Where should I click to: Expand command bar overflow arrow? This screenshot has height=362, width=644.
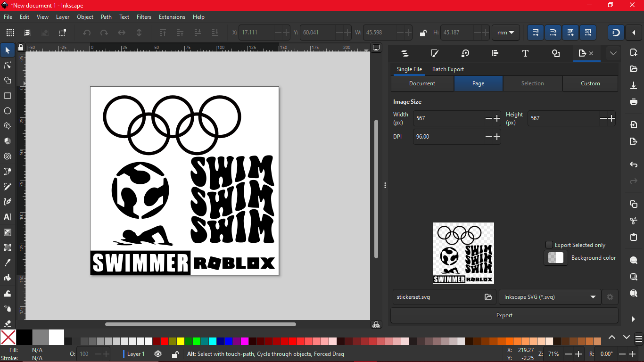click(x=634, y=319)
